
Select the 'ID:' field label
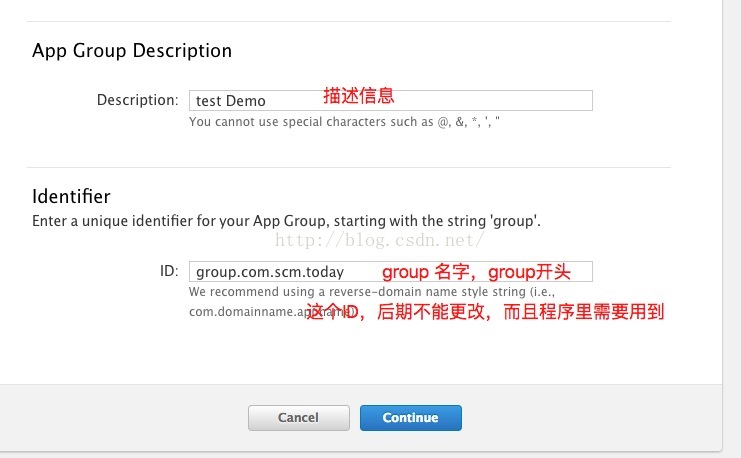pos(169,271)
